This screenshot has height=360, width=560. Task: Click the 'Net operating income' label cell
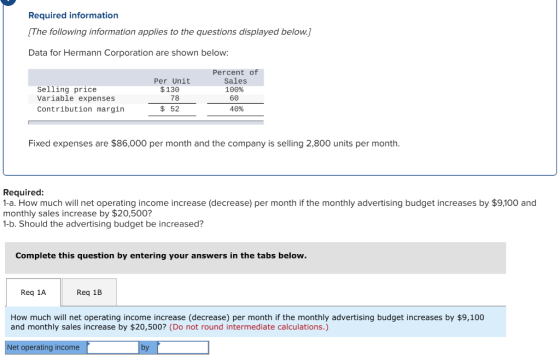click(46, 347)
